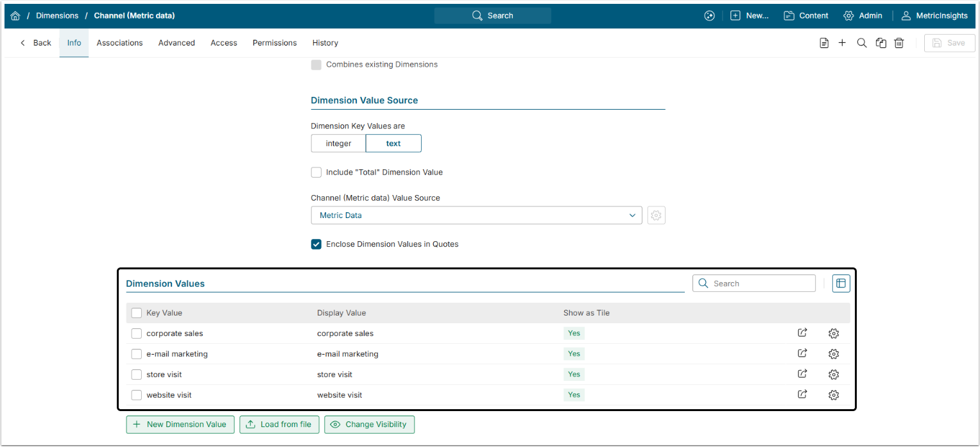Click the table columns layout icon
This screenshot has height=447, width=980.
[841, 283]
